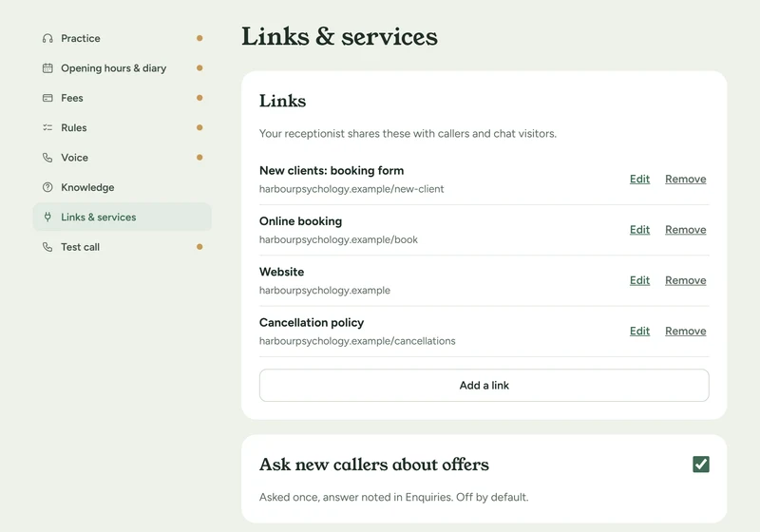Click the Links card heading
The width and height of the screenshot is (760, 532).
(282, 101)
